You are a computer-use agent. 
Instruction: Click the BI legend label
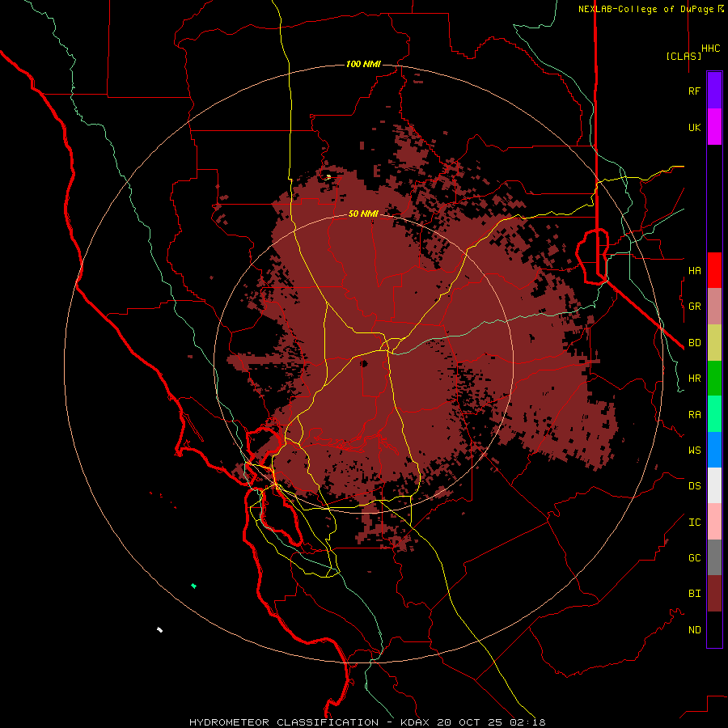click(695, 594)
